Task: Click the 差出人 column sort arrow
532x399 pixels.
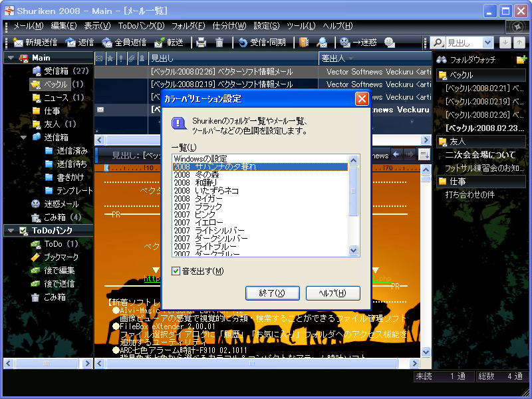Action: pos(351,59)
